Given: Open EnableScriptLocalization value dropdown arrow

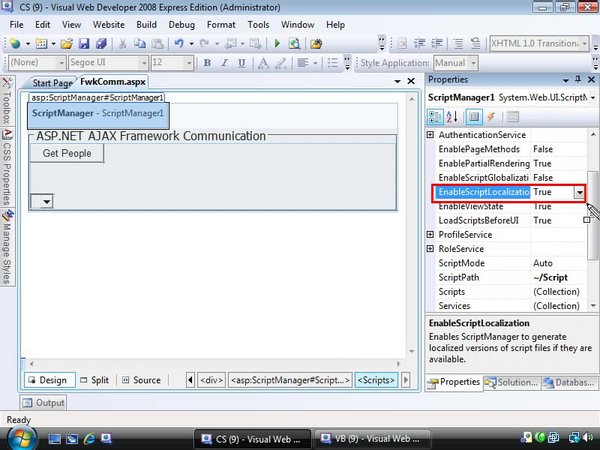Looking at the screenshot, I should click(579, 192).
